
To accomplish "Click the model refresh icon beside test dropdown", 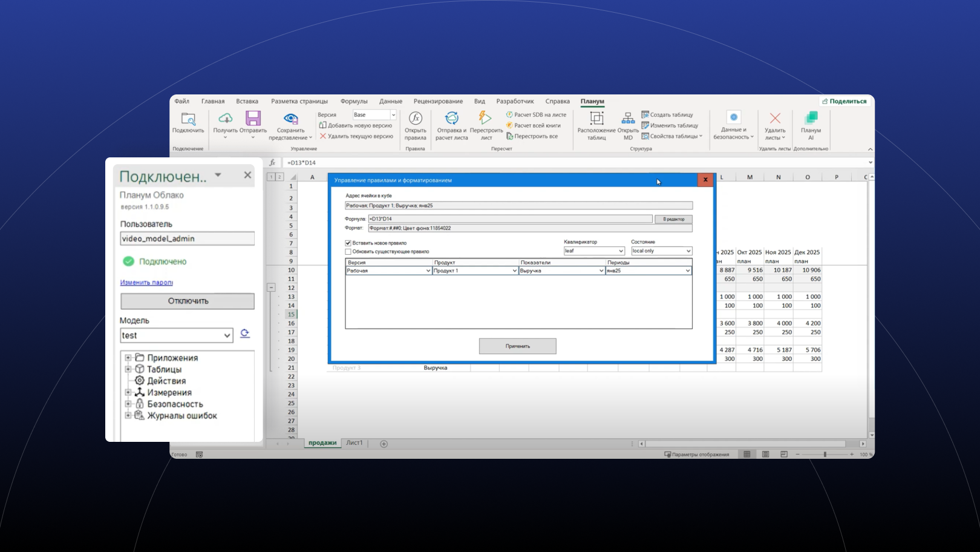I will point(245,333).
